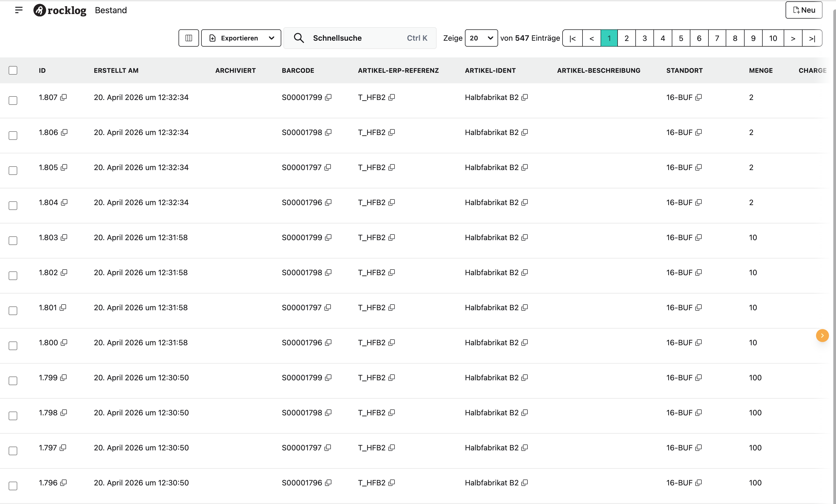The width and height of the screenshot is (836, 504).
Task: Copy barcode S00001798 in row 1.806
Action: (x=328, y=132)
